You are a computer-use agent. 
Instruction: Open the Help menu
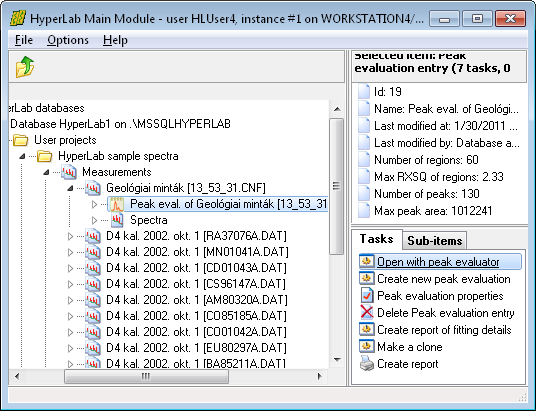[115, 40]
